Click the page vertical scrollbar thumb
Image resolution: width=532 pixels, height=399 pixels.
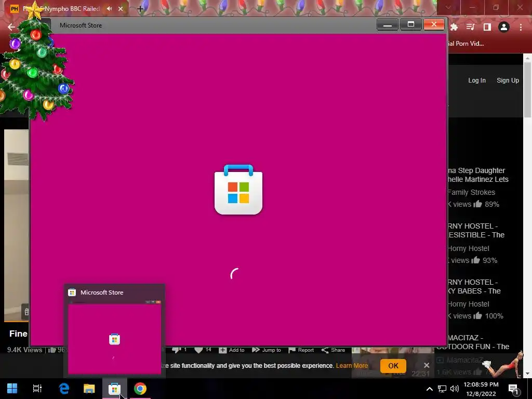coord(528,90)
